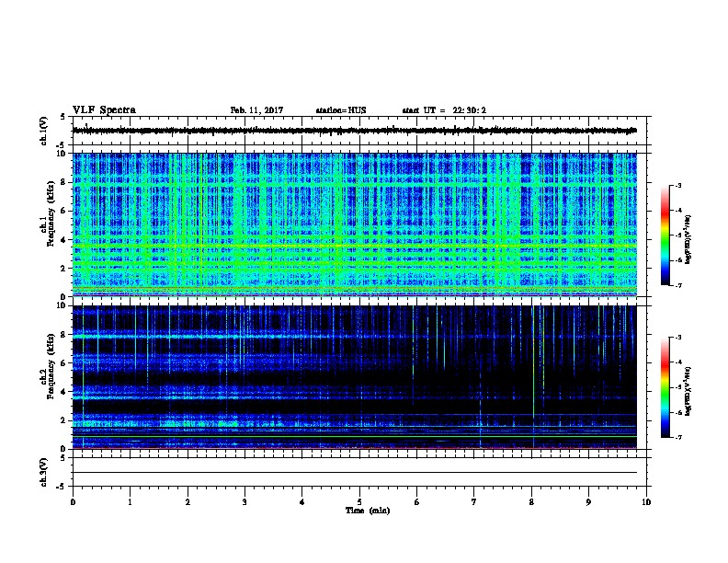728x563 pixels.
Task: Click the date text "Feb. 11, 2017"
Action: 256,110
